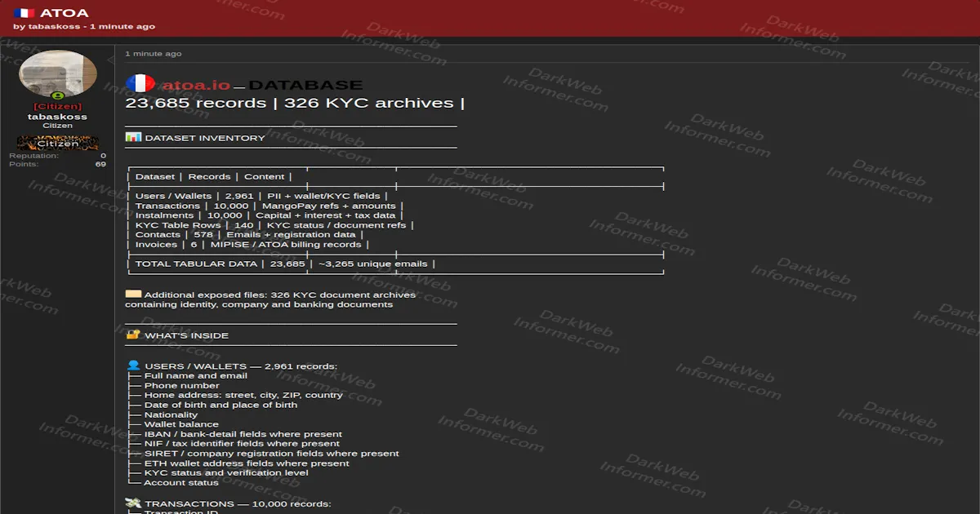Click the lock icon by WHAT'S INSIDE
Image resolution: width=980 pixels, height=514 pixels.
coord(133,335)
